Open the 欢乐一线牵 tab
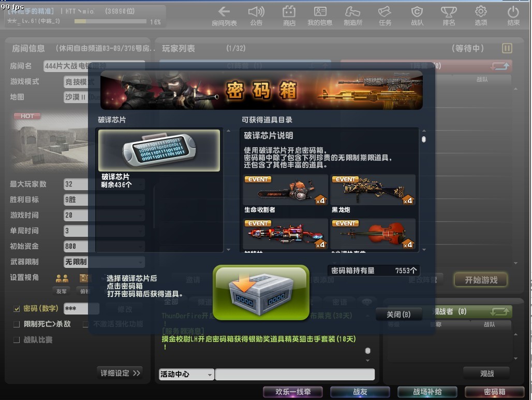Viewport: 532px width, 400px height. pyautogui.click(x=293, y=392)
